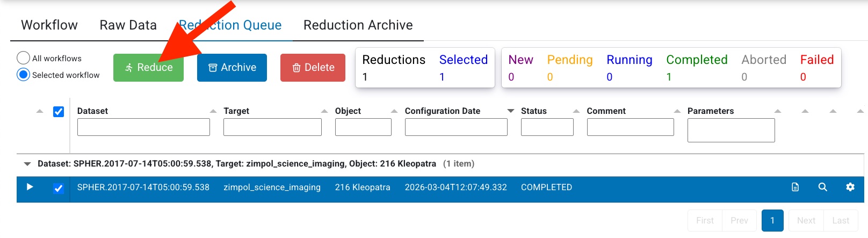
Task: Click the 216 Kleopatra object cell
Action: (363, 187)
